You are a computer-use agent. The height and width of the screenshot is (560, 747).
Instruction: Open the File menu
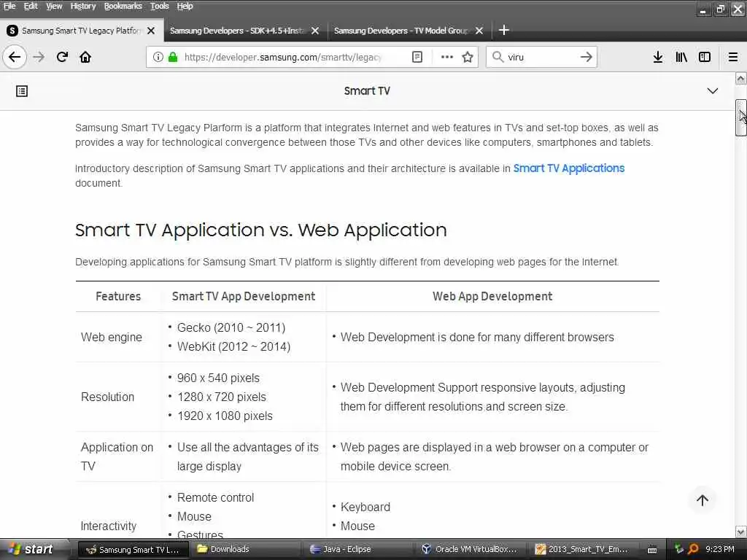tap(9, 6)
